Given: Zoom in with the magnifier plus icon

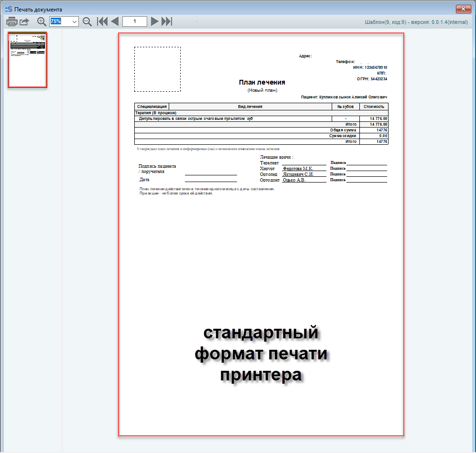Looking at the screenshot, I should [42, 22].
